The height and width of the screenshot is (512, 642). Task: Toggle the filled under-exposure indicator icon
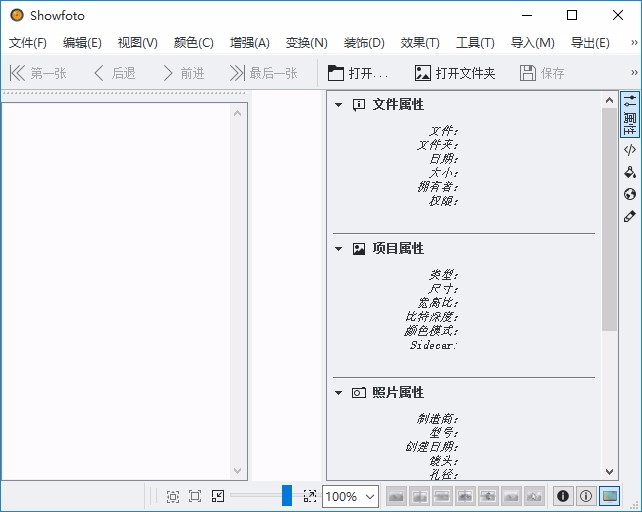563,496
